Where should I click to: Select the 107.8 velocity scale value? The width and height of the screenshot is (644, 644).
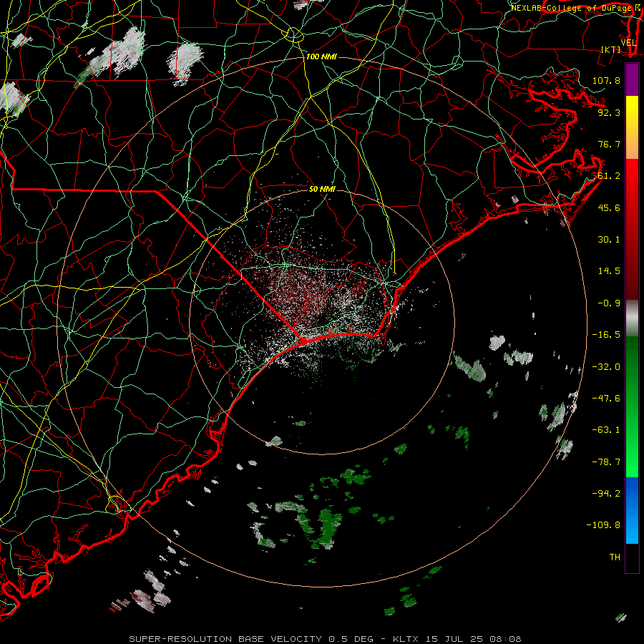606,80
